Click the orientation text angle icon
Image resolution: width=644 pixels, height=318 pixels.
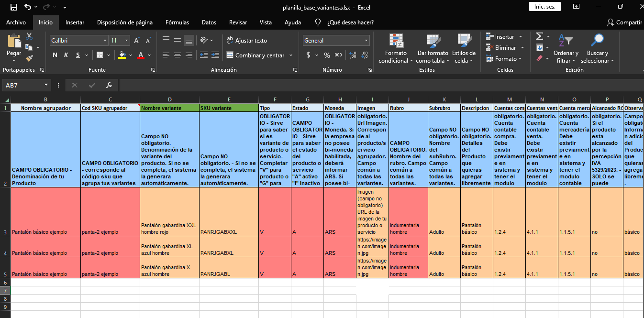point(204,40)
